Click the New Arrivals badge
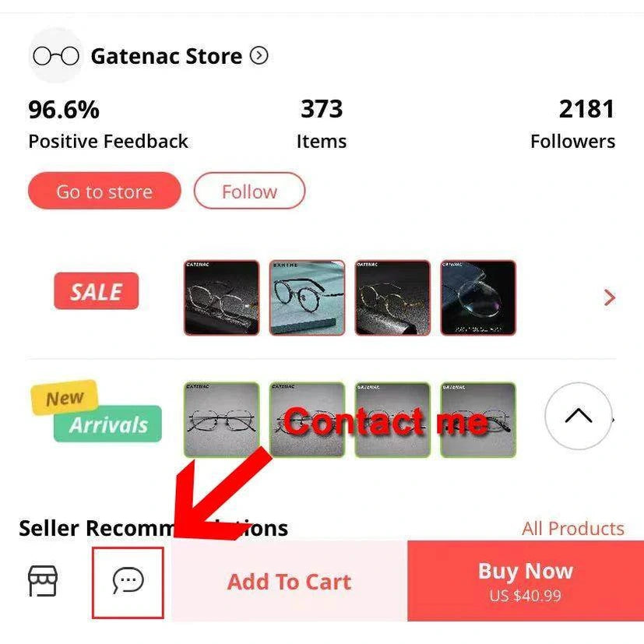Image resolution: width=644 pixels, height=644 pixels. (96, 411)
